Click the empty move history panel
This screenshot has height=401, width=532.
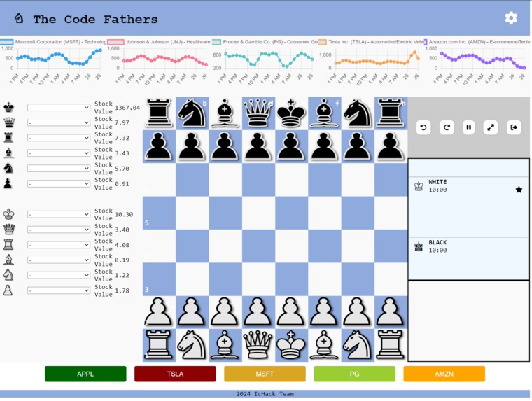point(468,321)
